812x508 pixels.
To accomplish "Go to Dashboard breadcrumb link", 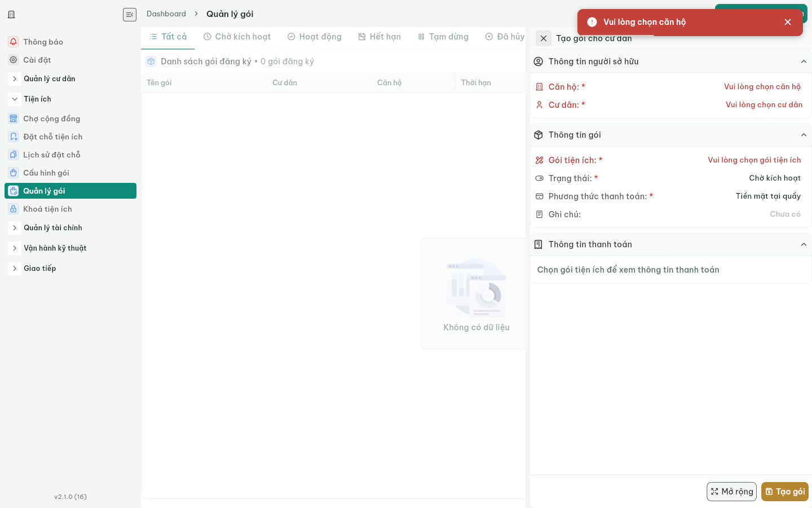I will (166, 14).
